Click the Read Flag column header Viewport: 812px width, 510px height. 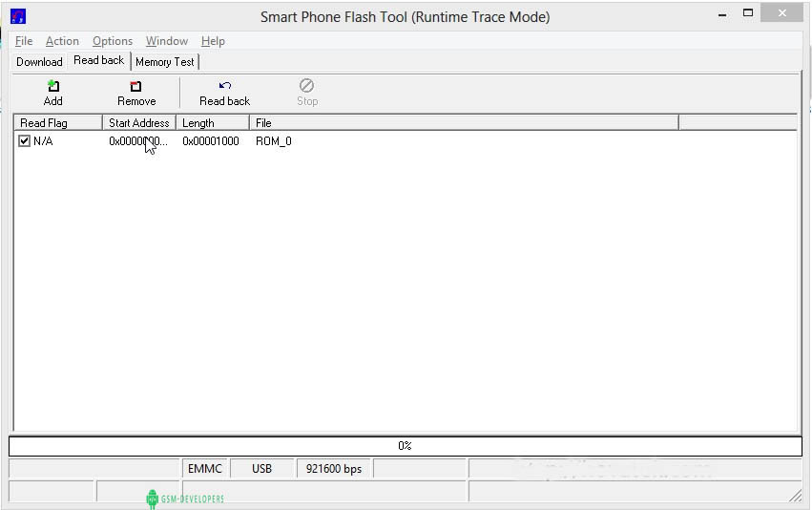tap(58, 123)
